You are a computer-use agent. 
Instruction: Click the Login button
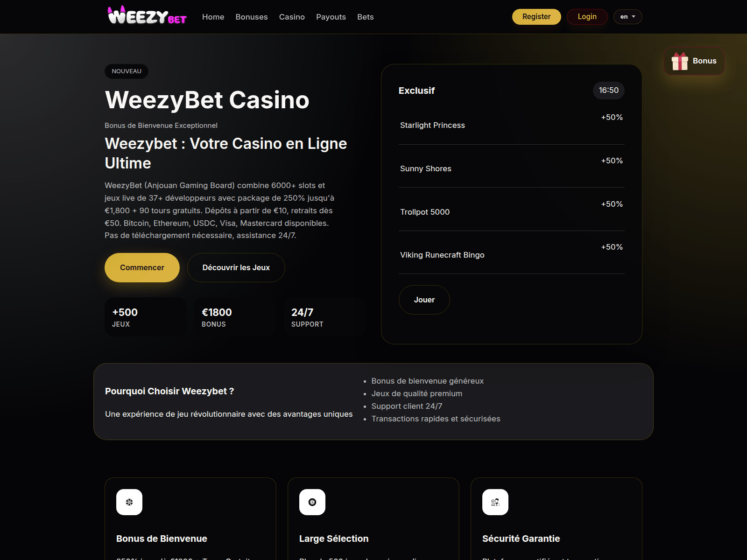pos(587,17)
